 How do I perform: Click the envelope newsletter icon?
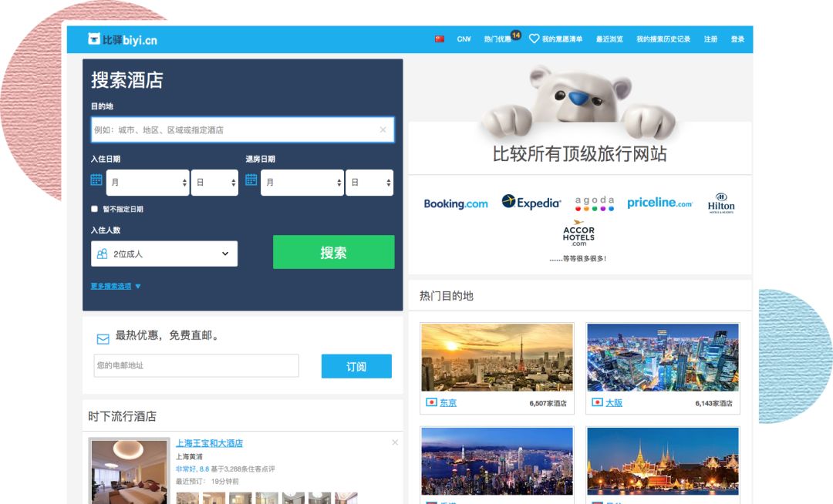tap(102, 338)
